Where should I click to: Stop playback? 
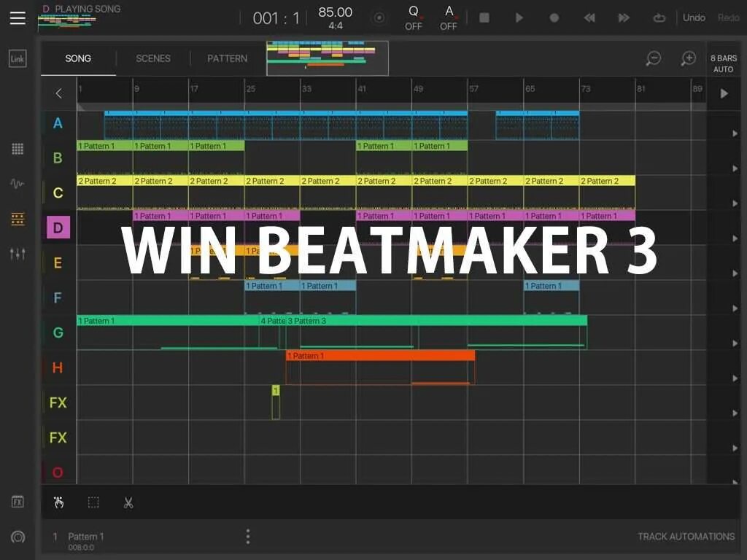484,18
